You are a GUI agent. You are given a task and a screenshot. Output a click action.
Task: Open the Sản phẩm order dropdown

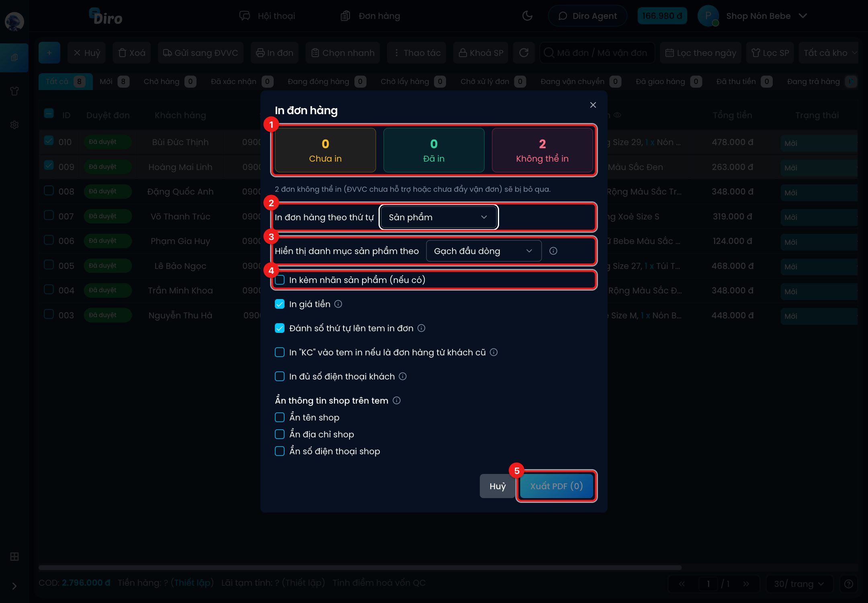click(x=439, y=217)
